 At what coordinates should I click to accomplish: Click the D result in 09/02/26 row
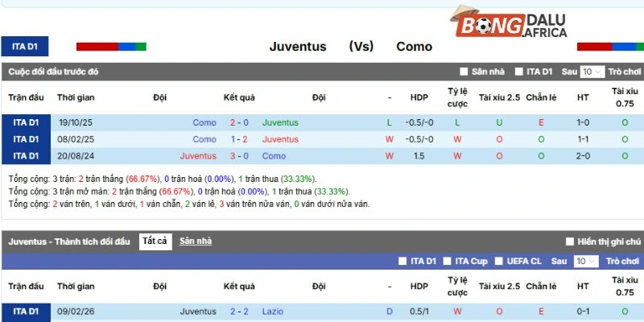pyautogui.click(x=389, y=312)
